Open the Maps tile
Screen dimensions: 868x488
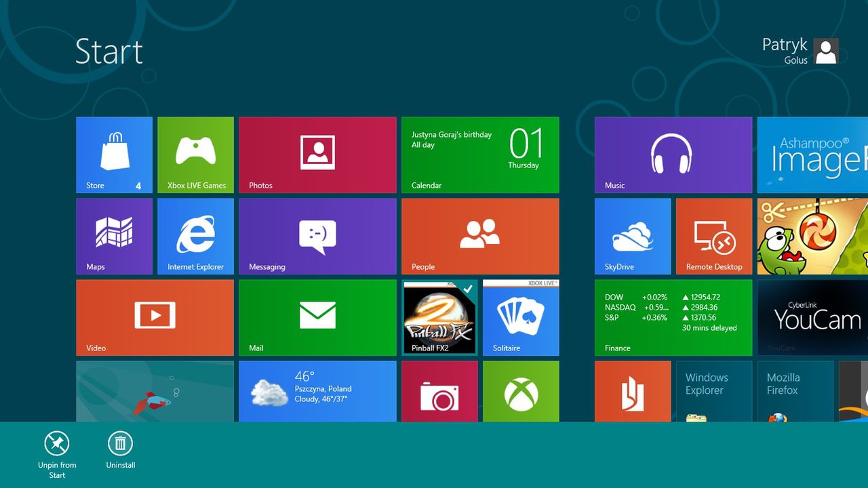[x=114, y=237]
